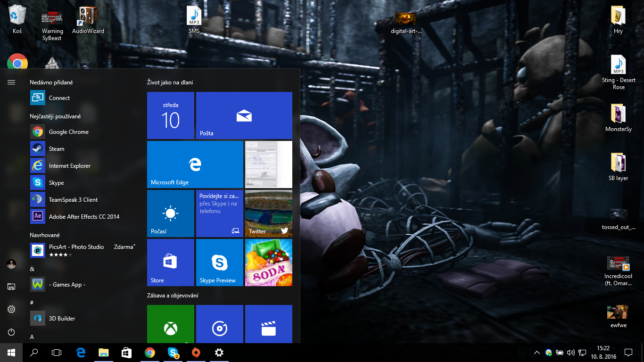Expand the Start menu hamburger button

11,82
